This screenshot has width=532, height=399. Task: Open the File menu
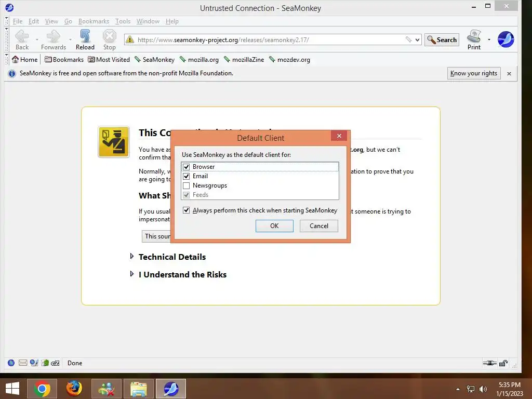click(x=18, y=21)
